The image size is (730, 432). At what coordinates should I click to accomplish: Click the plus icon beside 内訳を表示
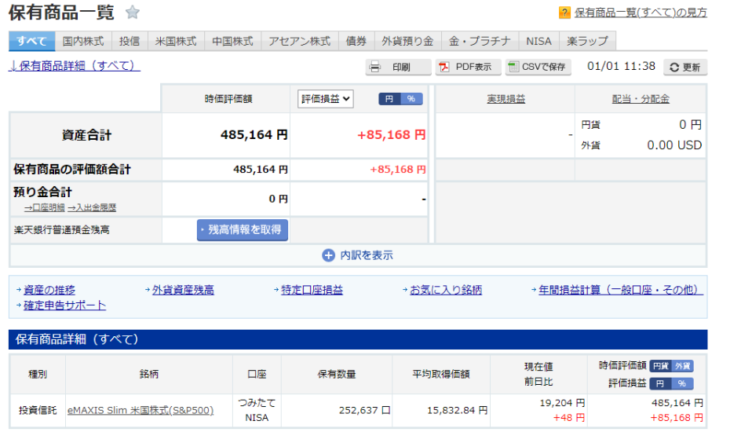[x=327, y=255]
